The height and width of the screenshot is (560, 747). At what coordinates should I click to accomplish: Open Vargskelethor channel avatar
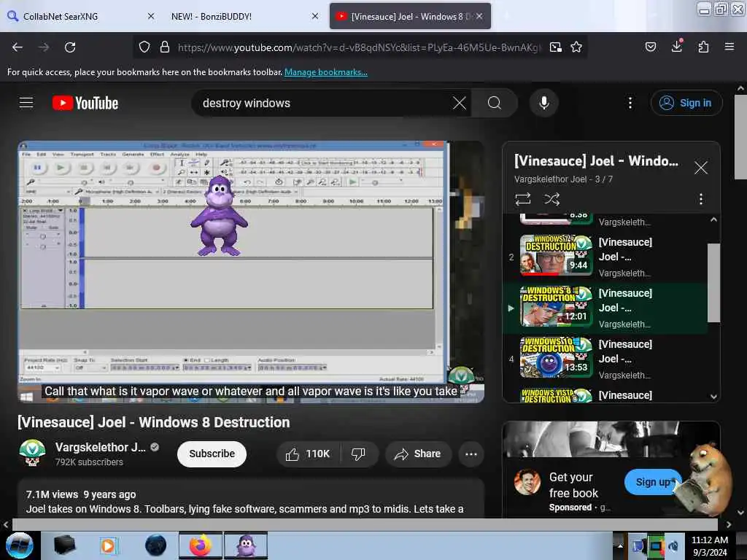[x=32, y=453]
